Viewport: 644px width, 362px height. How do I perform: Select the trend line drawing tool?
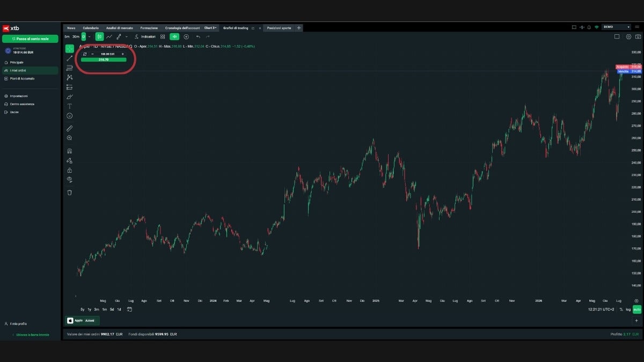pyautogui.click(x=70, y=58)
